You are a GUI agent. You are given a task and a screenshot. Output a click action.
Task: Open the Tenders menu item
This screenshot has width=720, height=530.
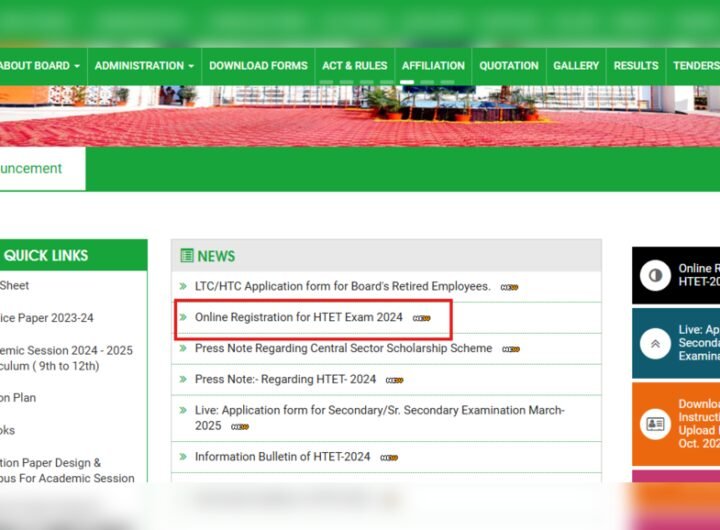click(696, 66)
